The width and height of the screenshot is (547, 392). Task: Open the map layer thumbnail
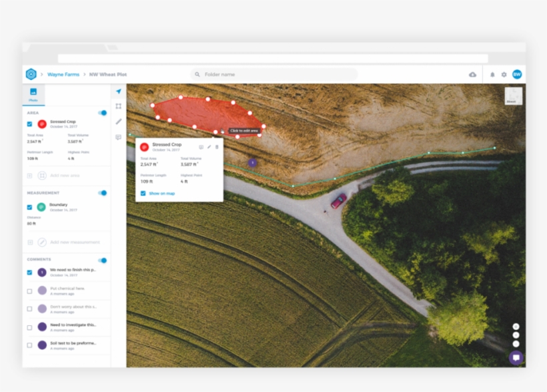pos(513,96)
